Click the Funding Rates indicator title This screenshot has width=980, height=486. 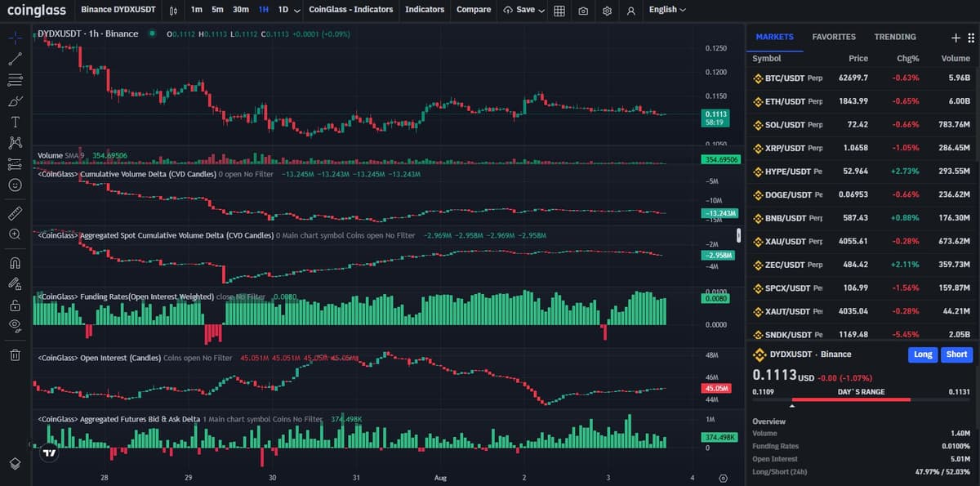[x=126, y=297]
